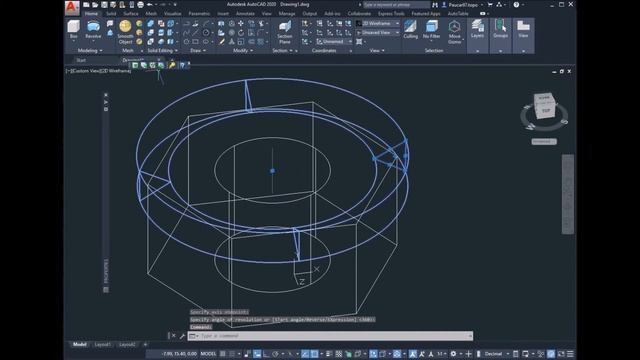Toggle grid display in status bar
This screenshot has height=360, width=640.
(223, 354)
